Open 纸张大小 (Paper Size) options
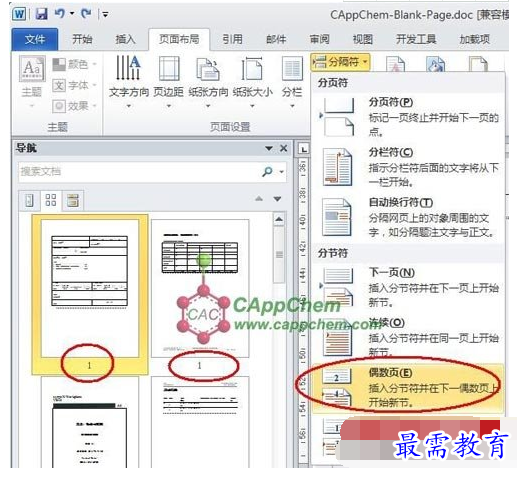This screenshot has width=517, height=477. coord(252,82)
